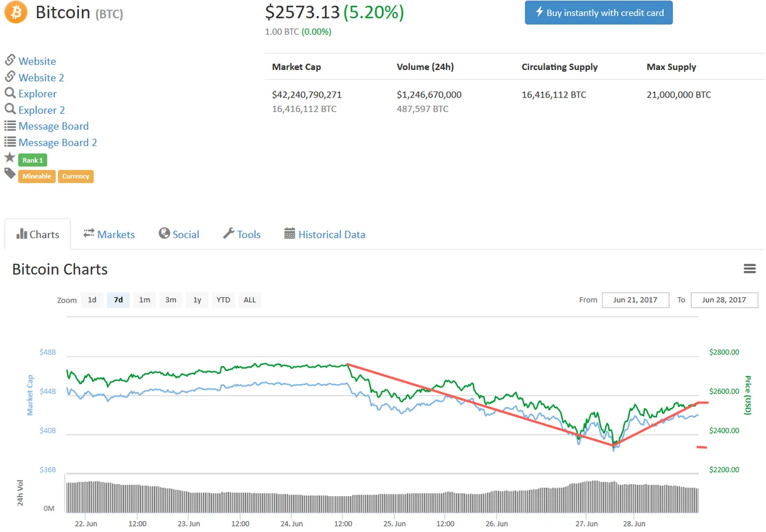This screenshot has height=532, width=766.
Task: Set chart zoom to 1y
Action: (197, 300)
